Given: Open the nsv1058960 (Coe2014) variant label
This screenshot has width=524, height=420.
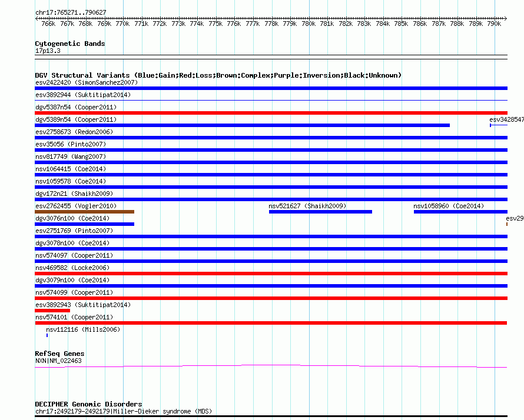Looking at the screenshot, I should [x=448, y=206].
